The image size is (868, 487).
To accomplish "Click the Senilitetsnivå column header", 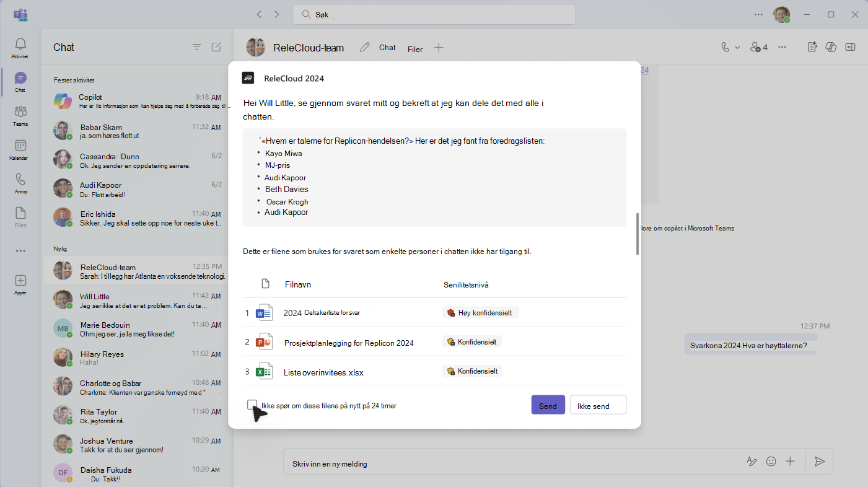I will click(467, 284).
